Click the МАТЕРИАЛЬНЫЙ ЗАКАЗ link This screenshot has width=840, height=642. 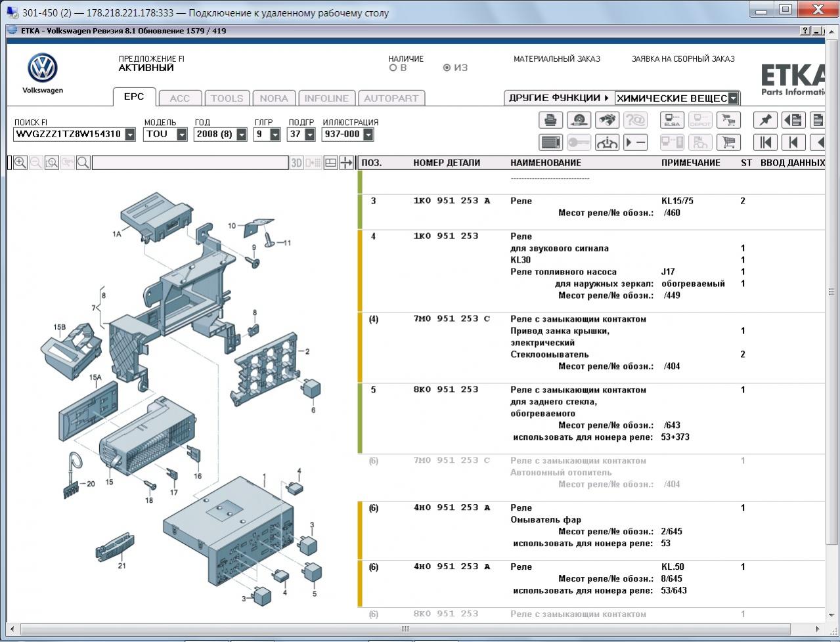(x=557, y=59)
